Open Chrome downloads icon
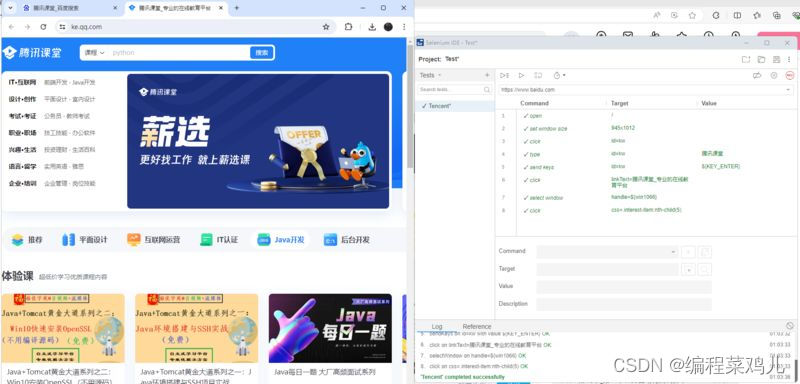This screenshot has height=384, width=800. (x=372, y=27)
